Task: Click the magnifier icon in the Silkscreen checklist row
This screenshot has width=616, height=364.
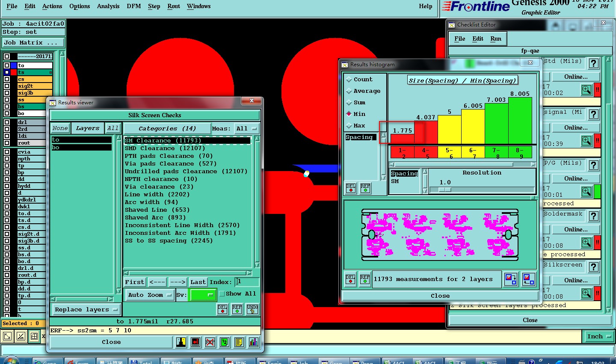Action: [x=586, y=293]
